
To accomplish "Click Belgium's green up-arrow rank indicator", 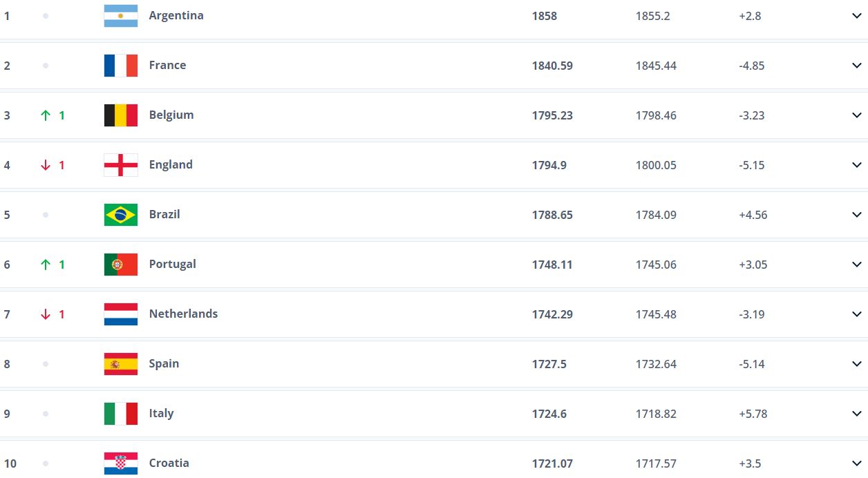I will coord(46,115).
